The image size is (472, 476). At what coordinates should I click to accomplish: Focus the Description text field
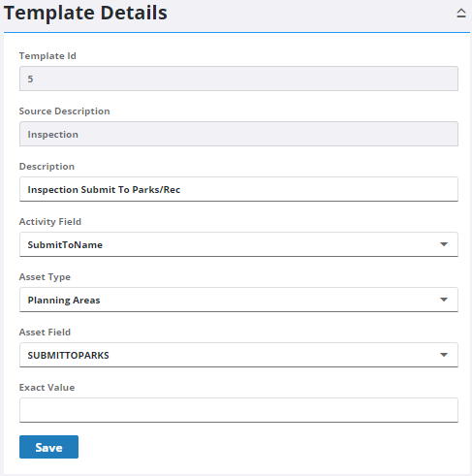pyautogui.click(x=238, y=189)
